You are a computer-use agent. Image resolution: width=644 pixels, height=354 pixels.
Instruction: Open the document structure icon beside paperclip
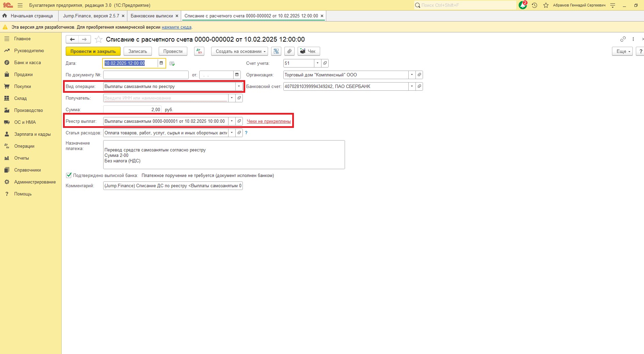(x=276, y=51)
